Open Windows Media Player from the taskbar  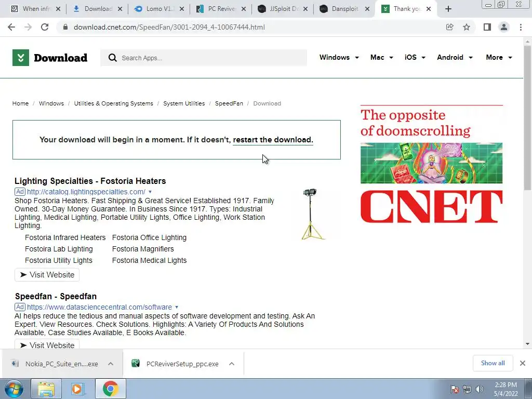click(77, 389)
